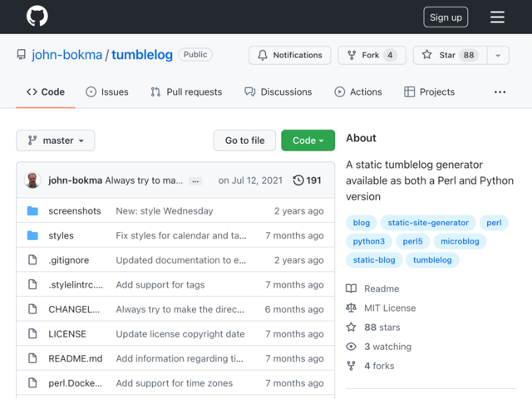Fork the repository with the Fork button
The width and height of the screenshot is (532, 399).
372,55
